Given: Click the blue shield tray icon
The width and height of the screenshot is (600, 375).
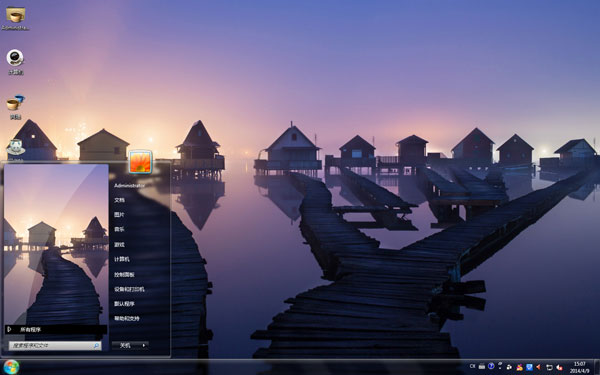Looking at the screenshot, I should 530,367.
